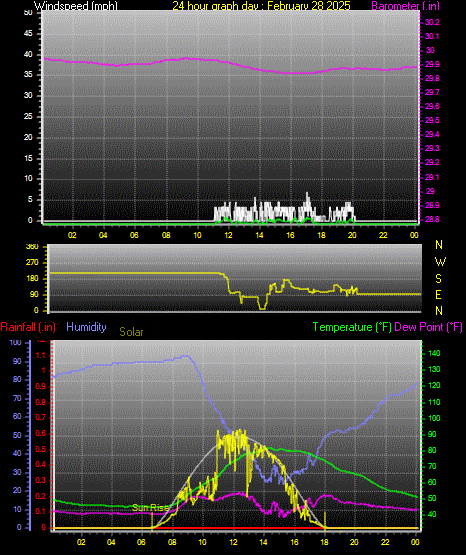Click the 12 hour tick on windspeed chart
The height and width of the screenshot is (555, 466).
point(228,235)
